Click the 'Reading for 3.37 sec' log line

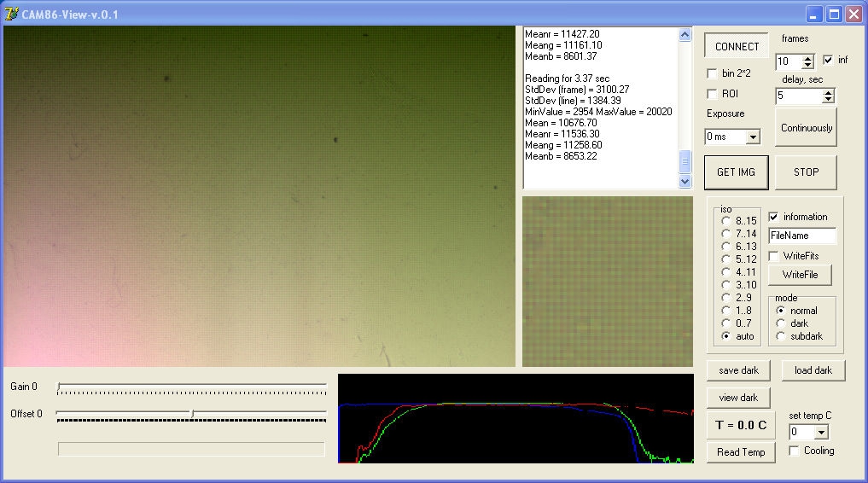pyautogui.click(x=567, y=79)
